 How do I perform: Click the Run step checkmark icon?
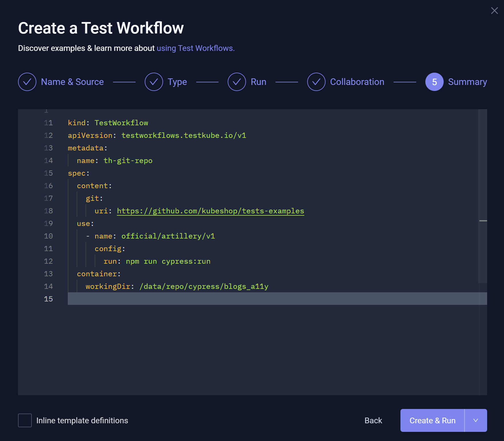point(237,82)
